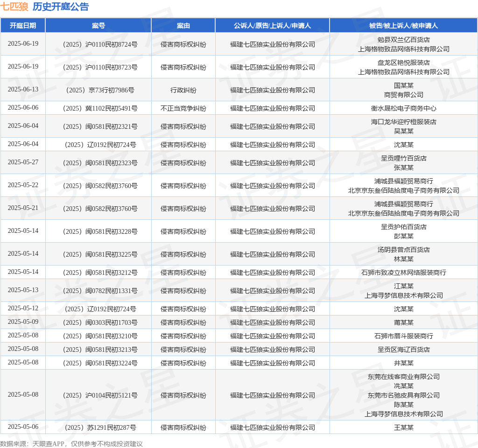Click the date 2025-05-09
The width and height of the screenshot is (478, 448).
coord(23,322)
